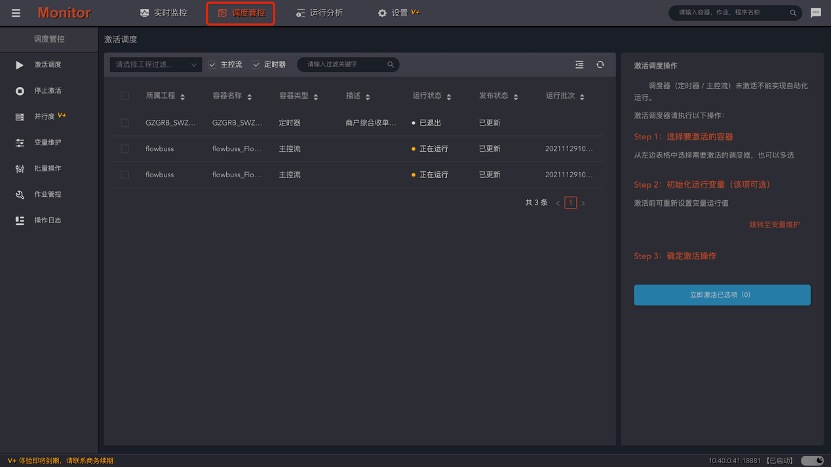This screenshot has height=468, width=832.
Task: Toggle the 定时器 filter checkbox
Action: [x=256, y=65]
